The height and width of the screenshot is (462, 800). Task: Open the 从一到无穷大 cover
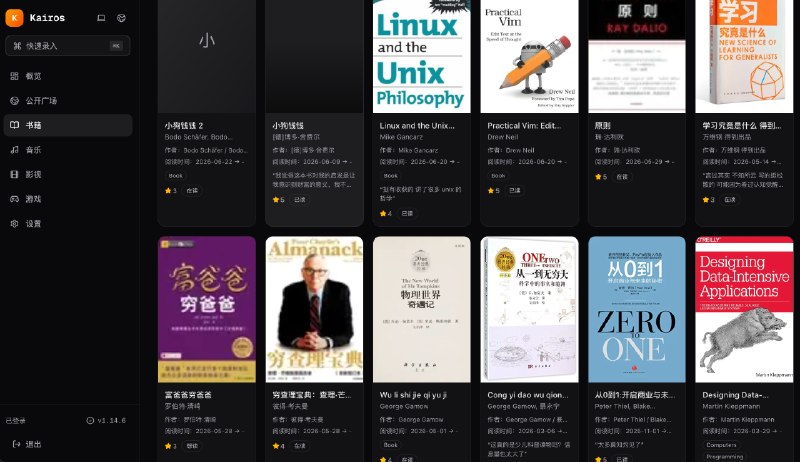tap(529, 309)
